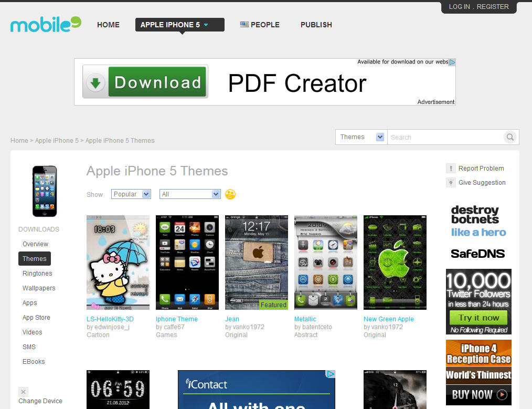Open the Themes category dropdown beside search
The width and height of the screenshot is (532, 409).
click(360, 137)
